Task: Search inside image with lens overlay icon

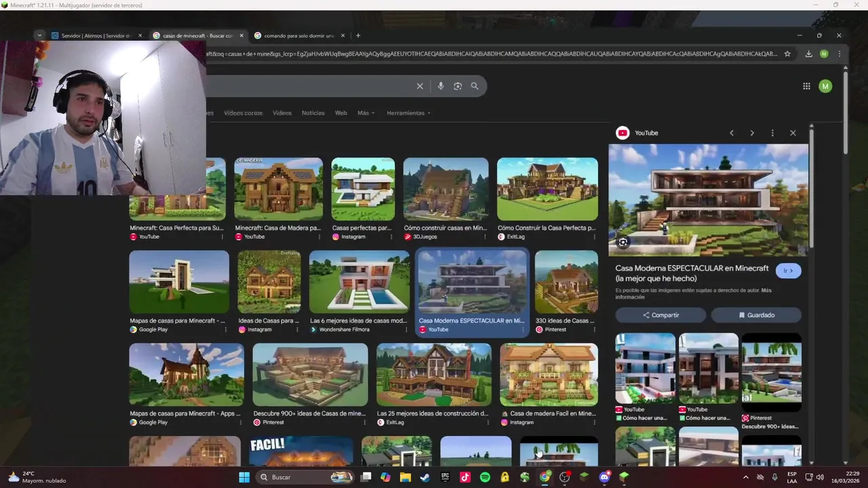Action: (x=623, y=242)
